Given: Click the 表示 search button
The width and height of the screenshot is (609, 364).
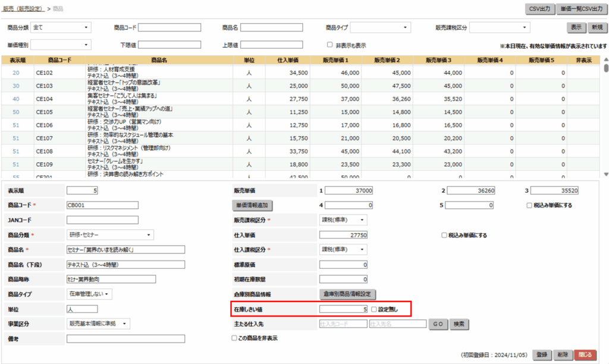Looking at the screenshot, I should coord(576,27).
